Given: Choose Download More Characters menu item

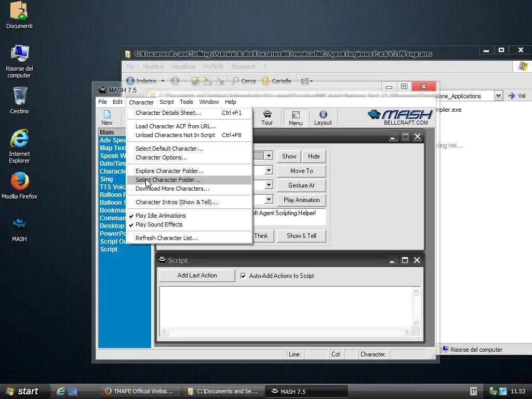Looking at the screenshot, I should click(190, 188).
